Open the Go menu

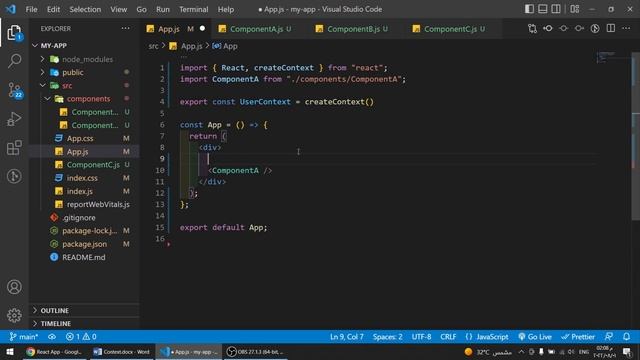(x=141, y=9)
